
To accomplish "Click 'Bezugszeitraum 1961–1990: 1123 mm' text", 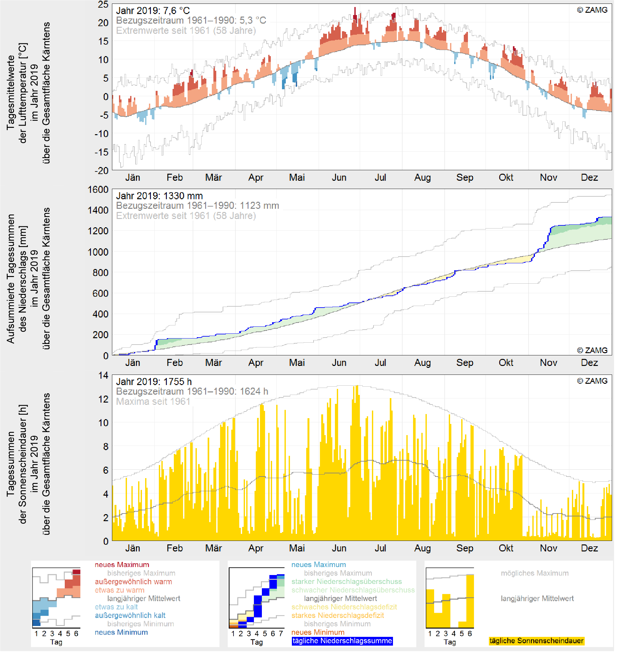I will pyautogui.click(x=197, y=206).
